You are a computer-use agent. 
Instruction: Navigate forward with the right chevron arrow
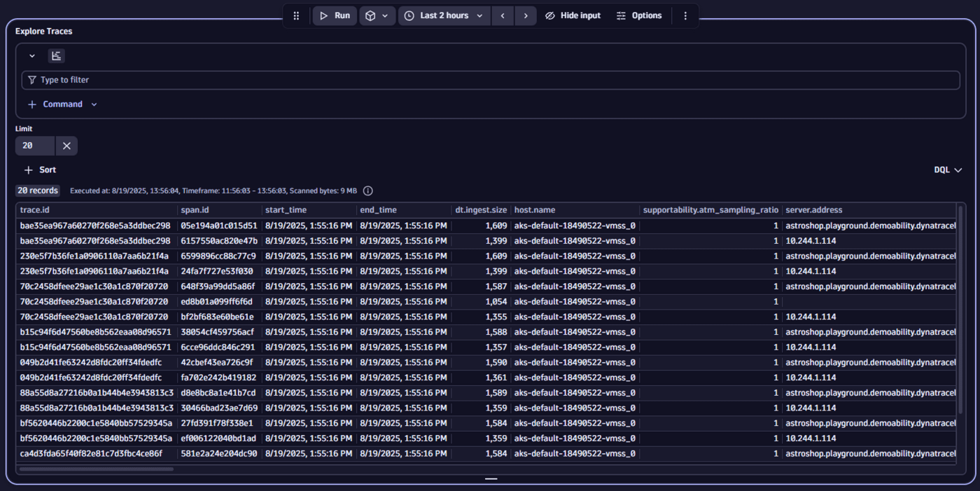click(x=526, y=15)
